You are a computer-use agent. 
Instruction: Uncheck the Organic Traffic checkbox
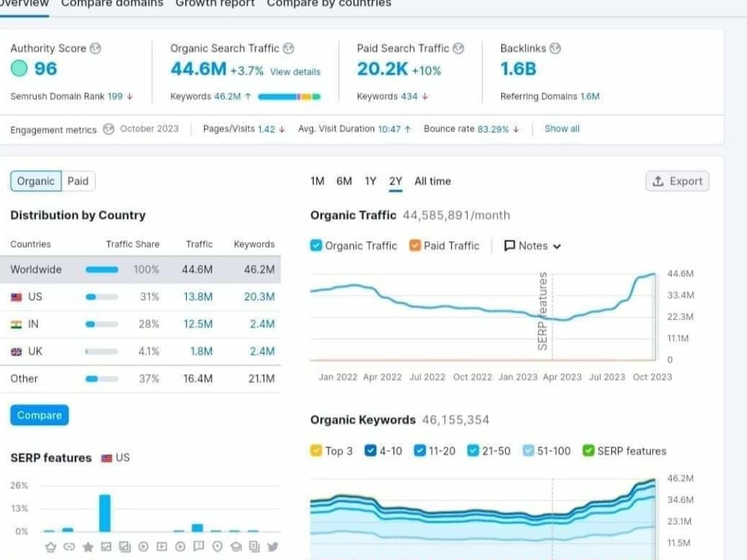point(316,246)
